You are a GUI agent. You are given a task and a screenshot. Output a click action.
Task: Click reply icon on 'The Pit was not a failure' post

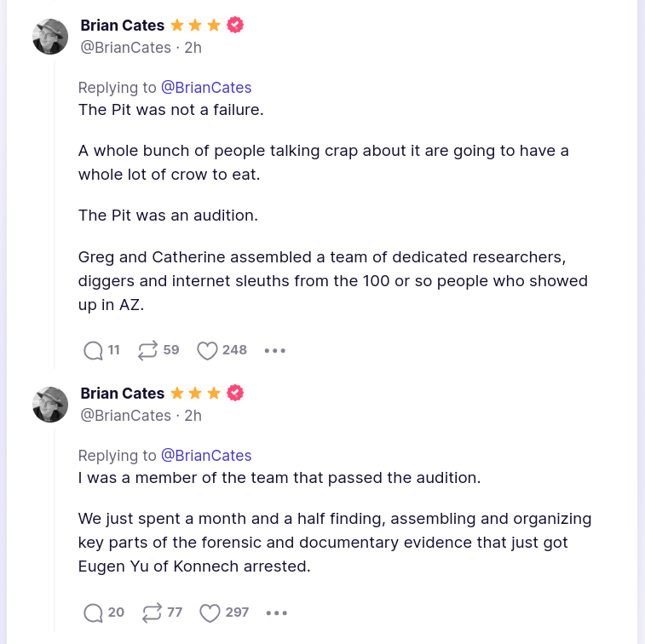click(x=93, y=350)
